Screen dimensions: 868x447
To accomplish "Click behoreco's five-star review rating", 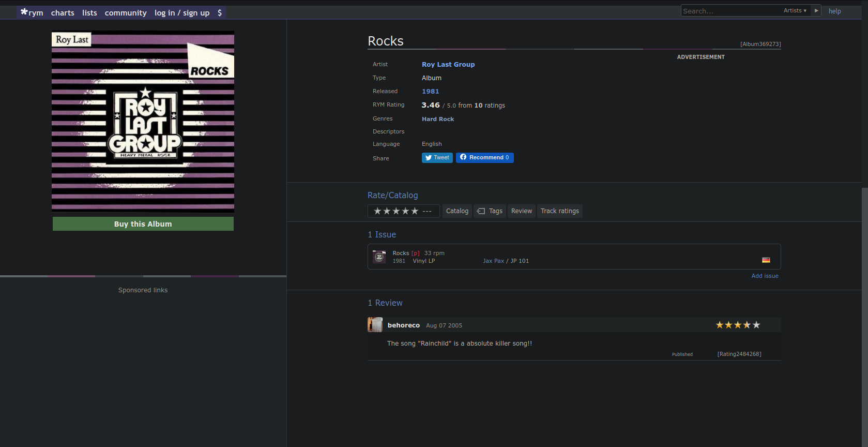I will (x=738, y=325).
